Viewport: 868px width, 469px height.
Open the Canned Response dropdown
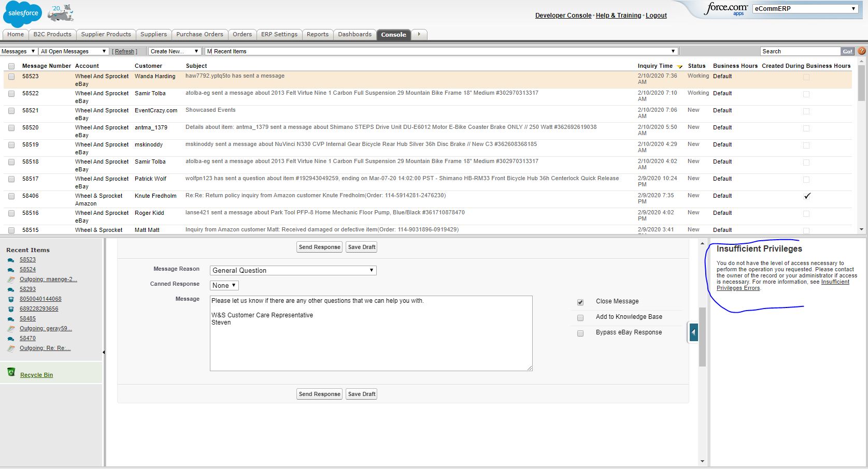pyautogui.click(x=224, y=285)
